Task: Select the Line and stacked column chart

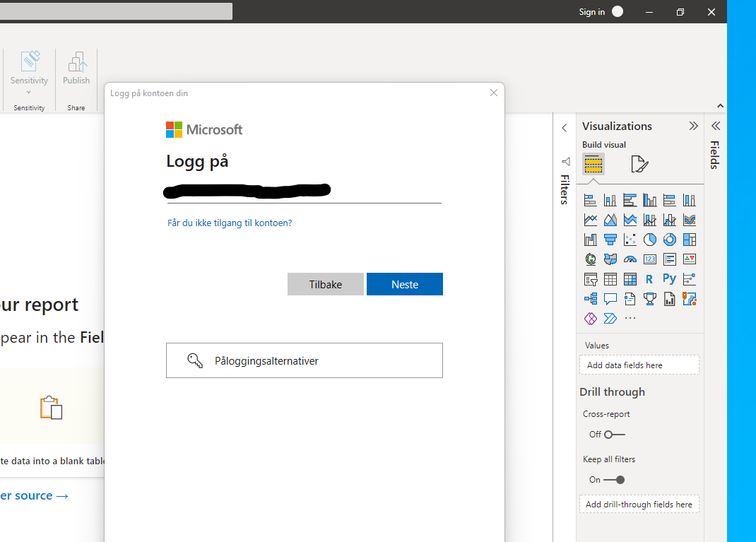Action: pos(649,220)
